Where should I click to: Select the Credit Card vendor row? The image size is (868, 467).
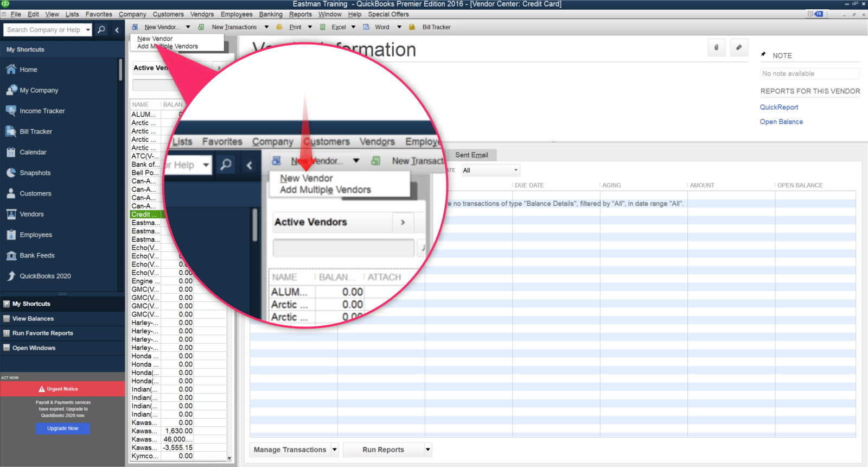[x=145, y=214]
